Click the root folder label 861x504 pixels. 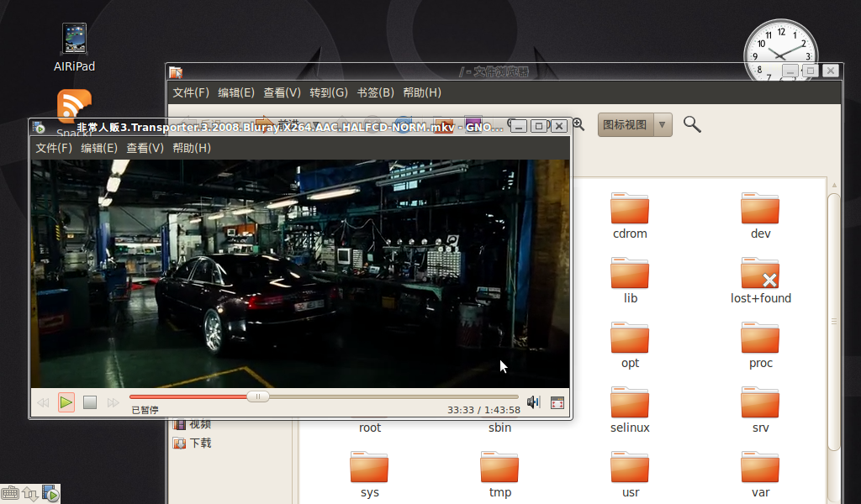click(x=370, y=428)
